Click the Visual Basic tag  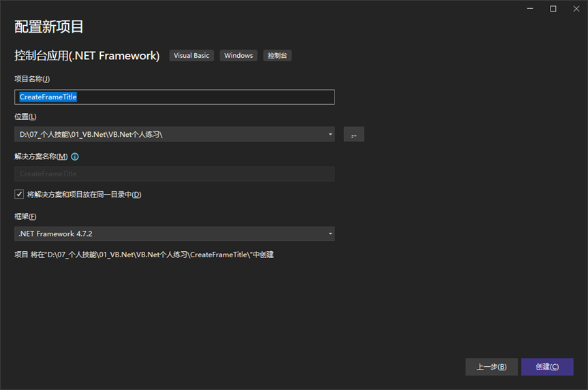coord(191,55)
